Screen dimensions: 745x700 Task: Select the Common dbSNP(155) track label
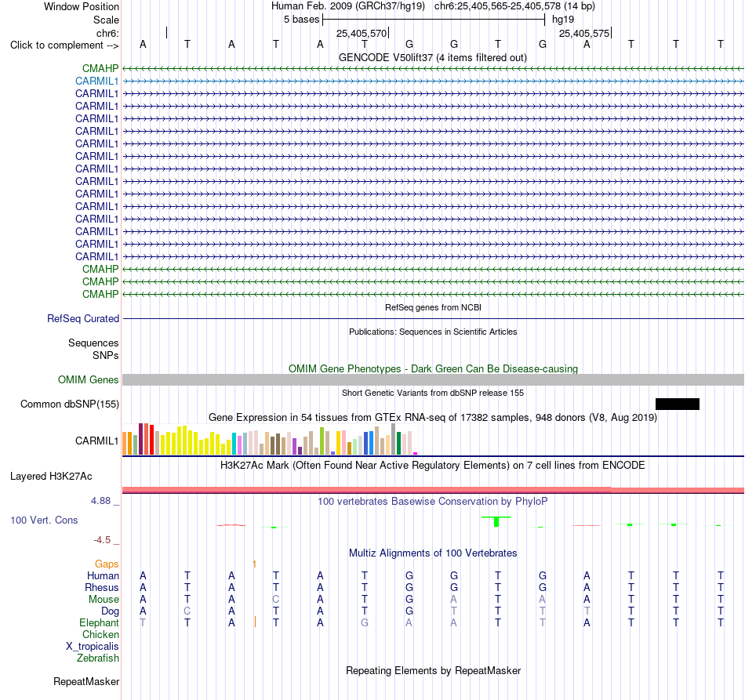[x=70, y=404]
